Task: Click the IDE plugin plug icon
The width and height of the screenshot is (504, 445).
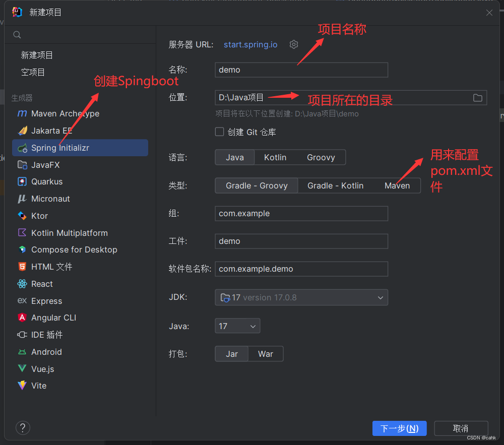Action: click(x=22, y=335)
